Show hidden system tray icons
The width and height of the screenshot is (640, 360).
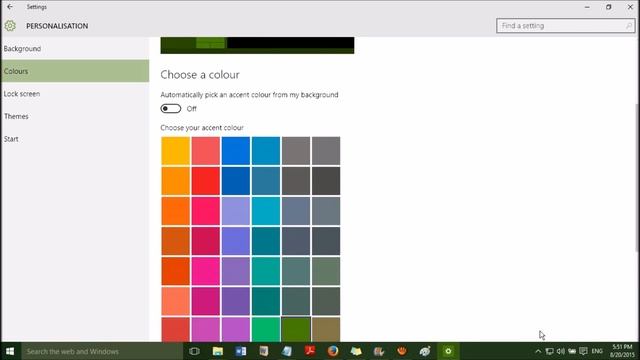tap(538, 351)
